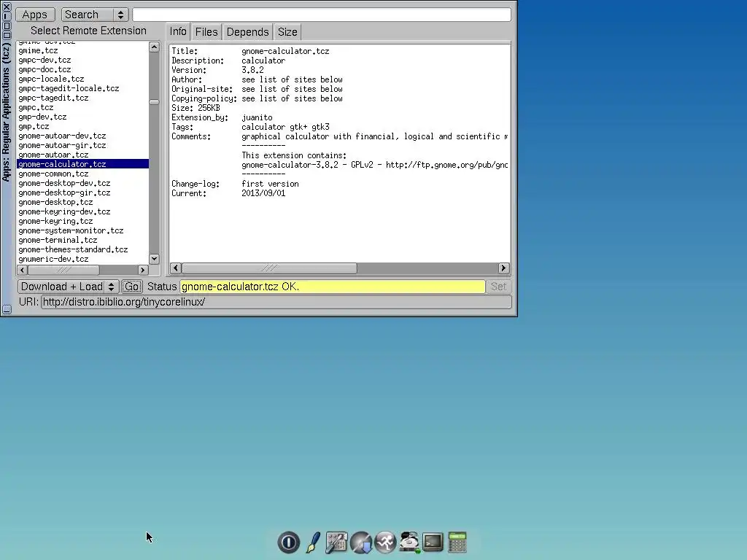Select gnome-desktop.tcz extension
The image size is (747, 560).
(x=82, y=202)
